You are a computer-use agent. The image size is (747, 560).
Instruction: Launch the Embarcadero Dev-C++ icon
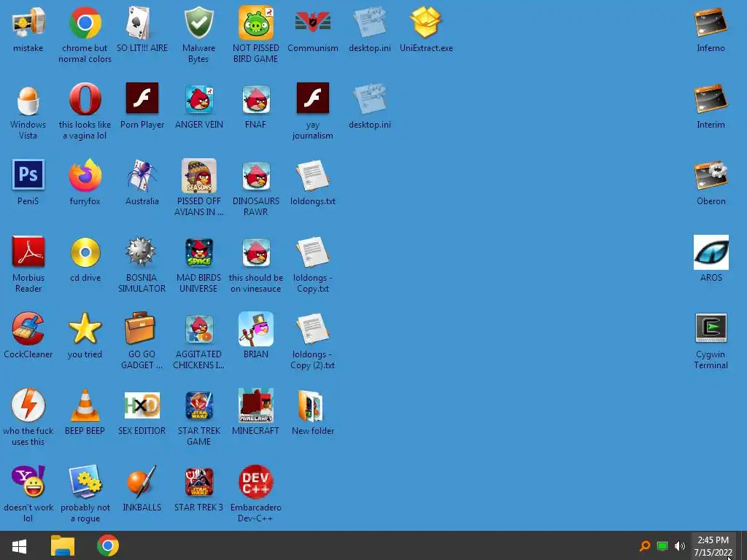(x=256, y=481)
